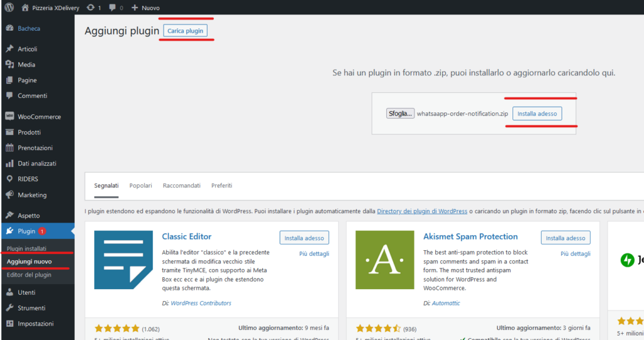Click the Media library icon
The width and height of the screenshot is (644, 340).
[x=9, y=65]
